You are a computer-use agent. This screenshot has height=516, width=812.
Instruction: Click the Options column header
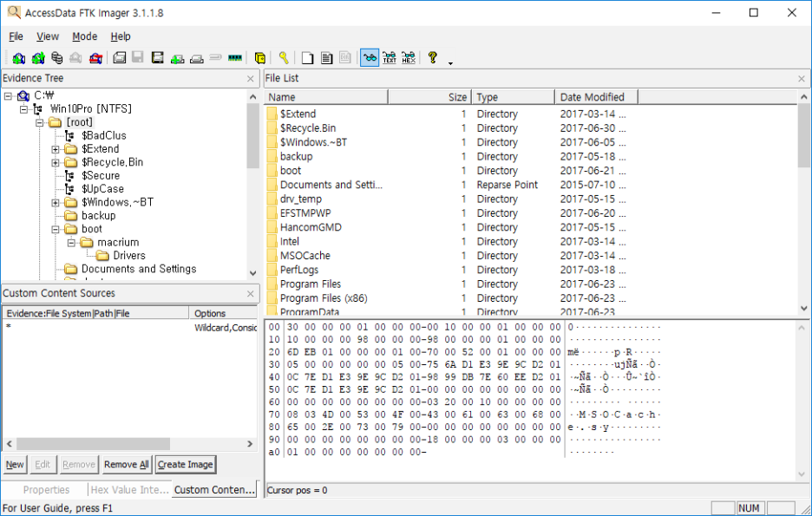[223, 313]
